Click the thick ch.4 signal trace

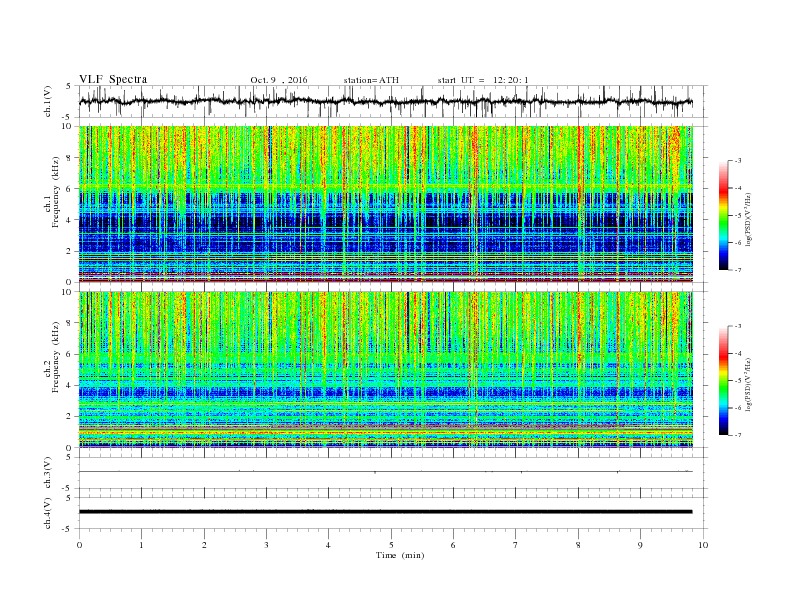click(385, 512)
